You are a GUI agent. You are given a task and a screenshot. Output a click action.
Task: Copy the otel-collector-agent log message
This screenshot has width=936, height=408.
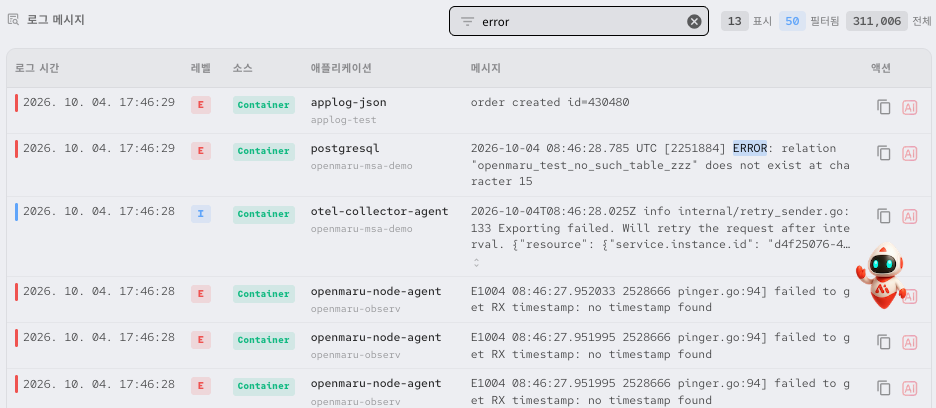(x=883, y=216)
